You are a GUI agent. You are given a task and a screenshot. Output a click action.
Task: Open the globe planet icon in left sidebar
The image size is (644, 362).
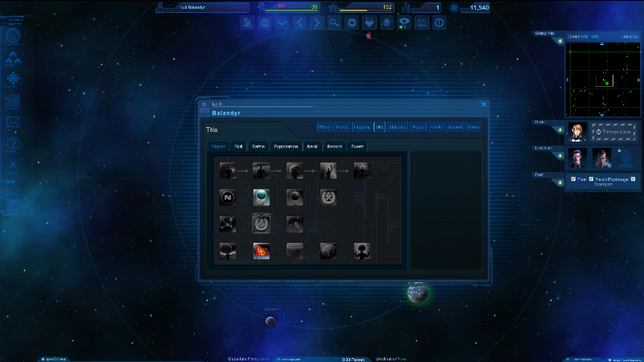[13, 36]
